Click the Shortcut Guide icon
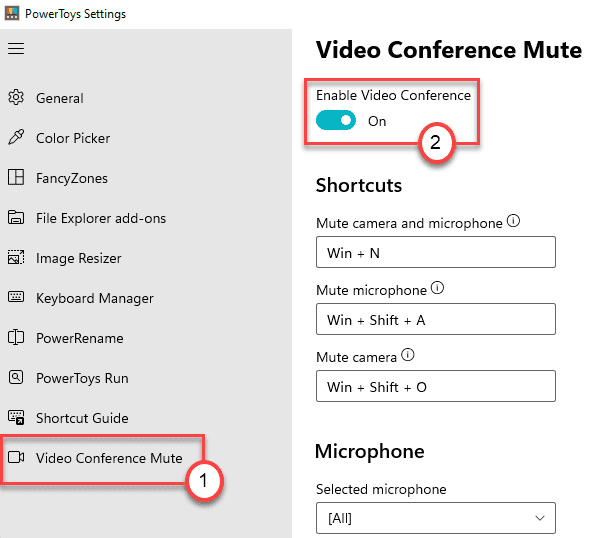 pyautogui.click(x=16, y=418)
